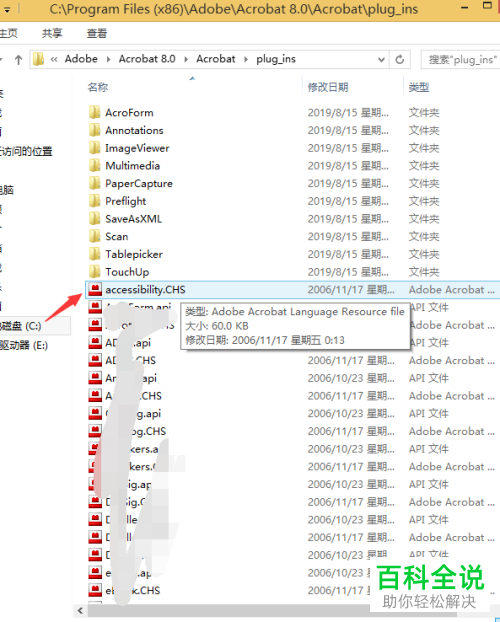Go to Acrobat in breadcrumb path
Viewport: 500px width, 622px height.
216,59
